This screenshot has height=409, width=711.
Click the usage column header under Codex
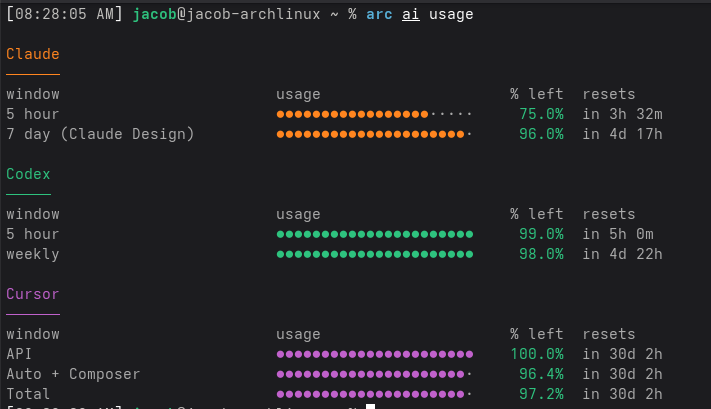(298, 214)
